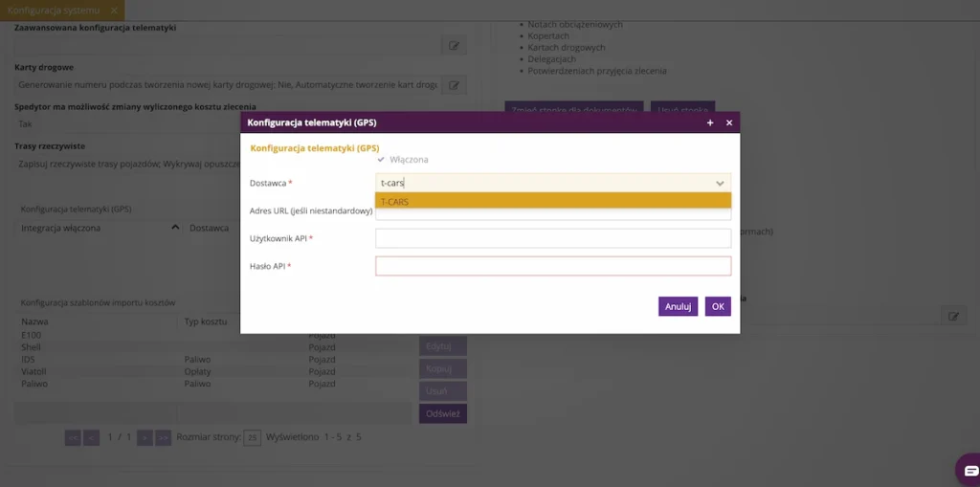Toggle the Włączona checkbox

381,160
